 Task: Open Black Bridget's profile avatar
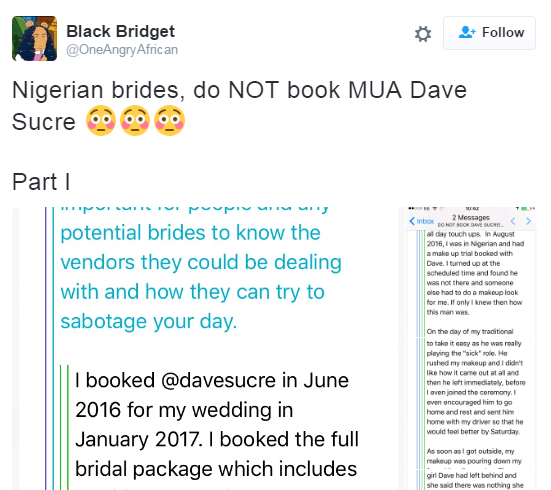34,38
